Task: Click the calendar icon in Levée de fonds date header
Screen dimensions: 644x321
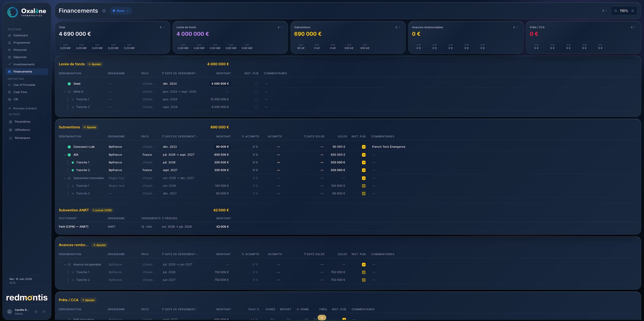Action: [x=163, y=73]
